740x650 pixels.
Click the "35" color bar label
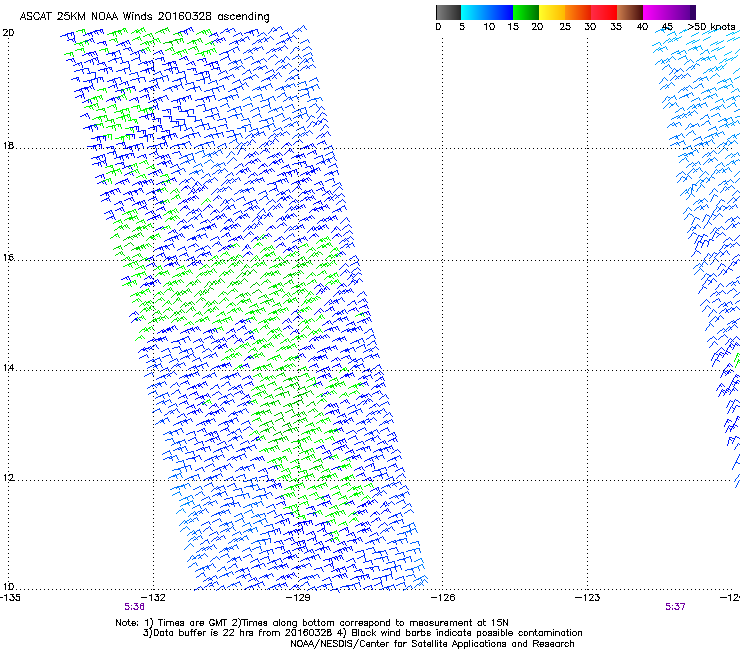tap(616, 27)
